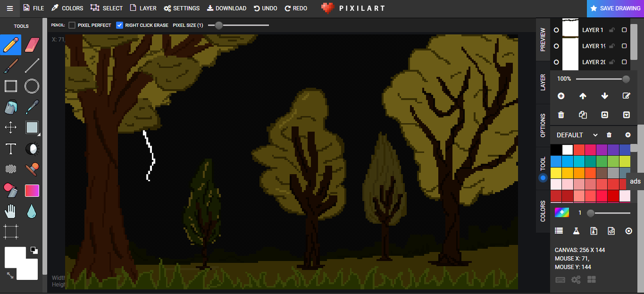Select the Gradient tool
Viewport: 644px width, 294px height.
coord(32,191)
